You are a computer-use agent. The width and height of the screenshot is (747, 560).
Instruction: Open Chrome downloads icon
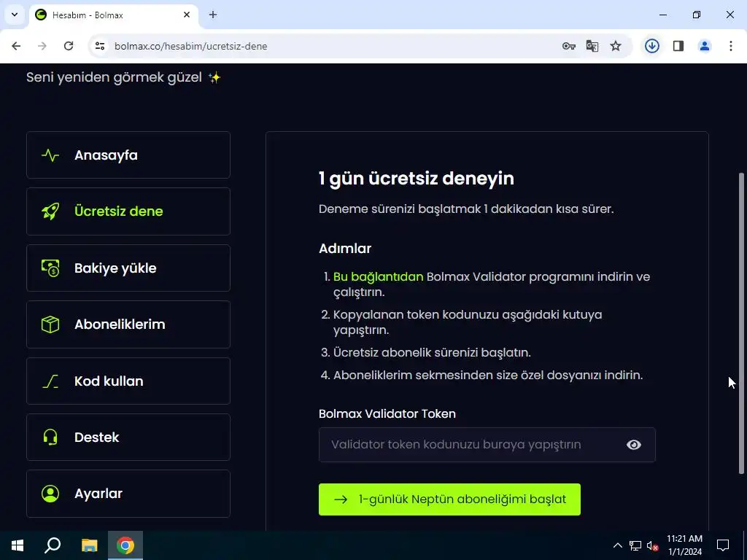[x=652, y=46]
